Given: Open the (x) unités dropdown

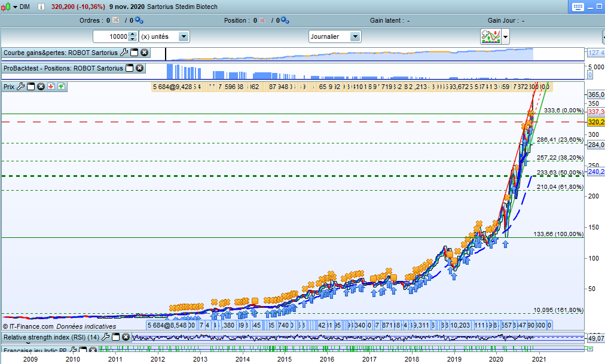Looking at the screenshot, I should [184, 36].
